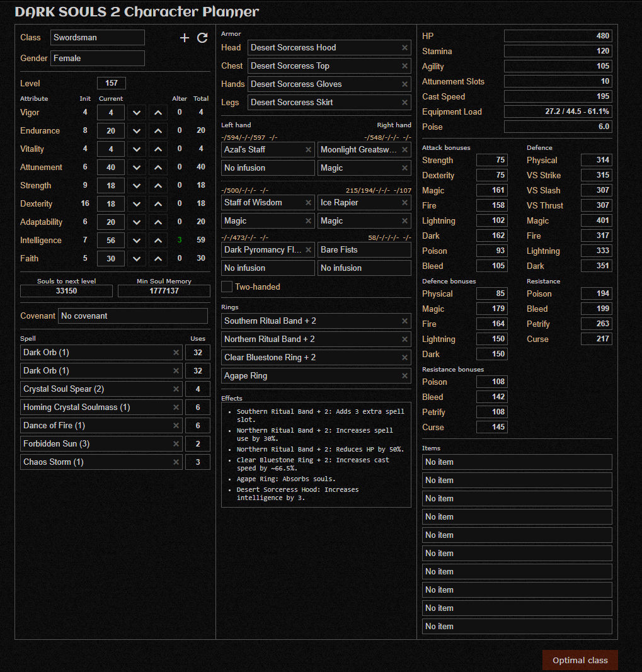Click the Cast Speed value 195
Screen dimensions: 642x672
pyautogui.click(x=558, y=96)
